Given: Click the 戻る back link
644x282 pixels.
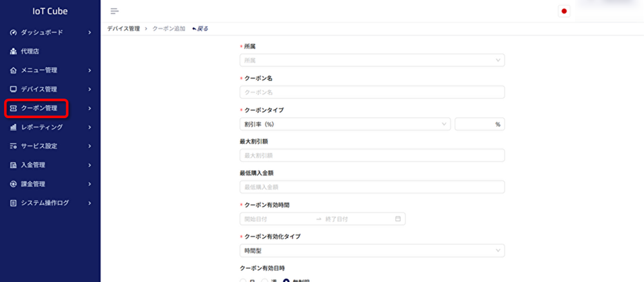Looking at the screenshot, I should pyautogui.click(x=200, y=28).
